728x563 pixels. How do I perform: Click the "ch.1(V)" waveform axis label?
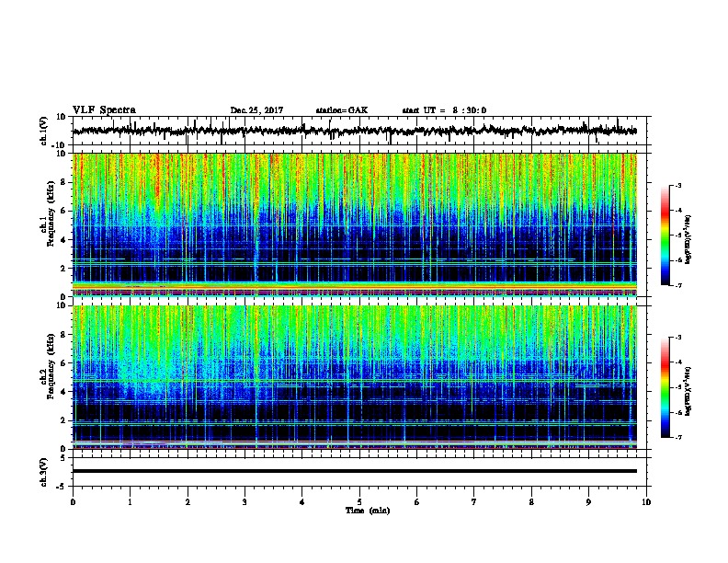coord(44,131)
